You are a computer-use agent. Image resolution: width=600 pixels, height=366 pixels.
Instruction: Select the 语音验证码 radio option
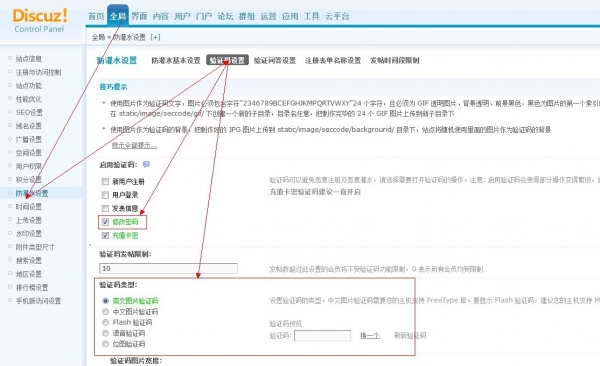105,333
